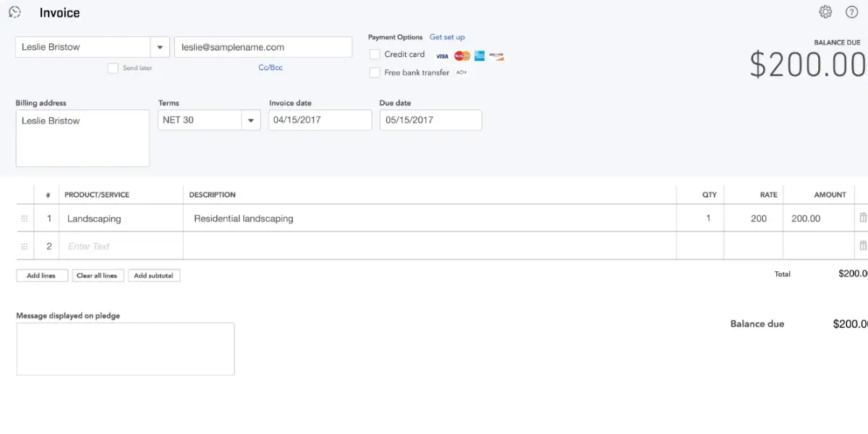Open the recent transactions clock icon
868x434 pixels.
click(14, 12)
